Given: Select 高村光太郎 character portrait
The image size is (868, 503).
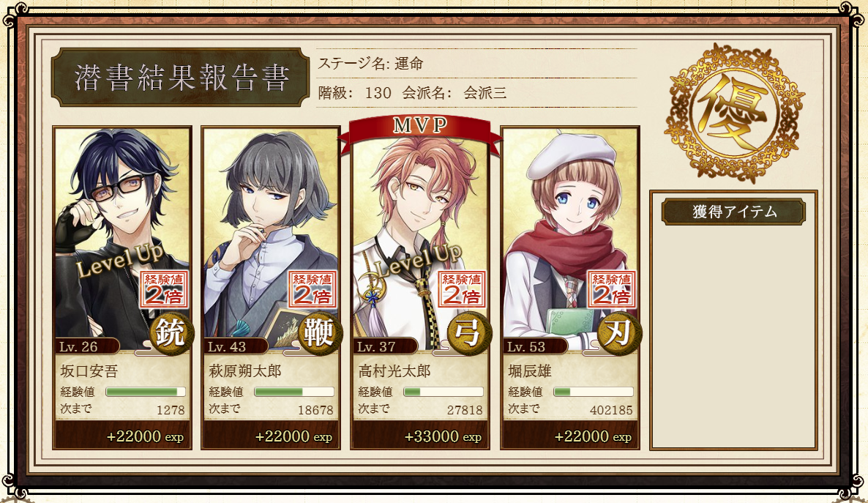Looking at the screenshot, I should pyautogui.click(x=420, y=244).
